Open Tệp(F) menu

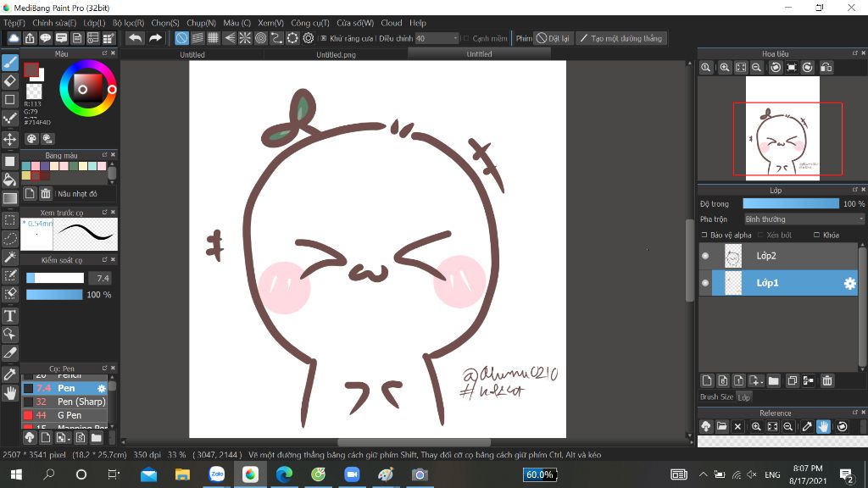point(14,23)
